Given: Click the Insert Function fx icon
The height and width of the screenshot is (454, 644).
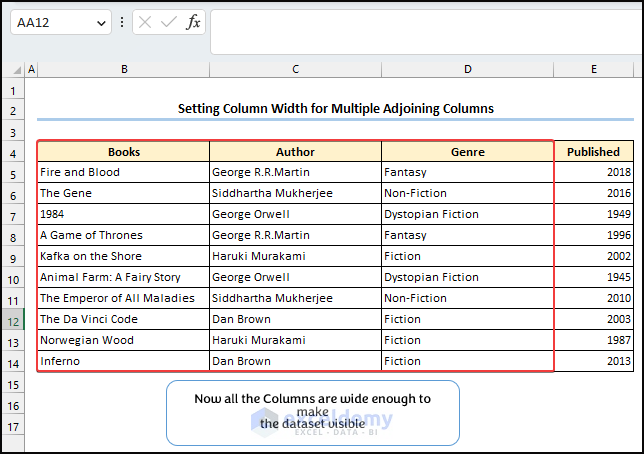Looking at the screenshot, I should [193, 22].
